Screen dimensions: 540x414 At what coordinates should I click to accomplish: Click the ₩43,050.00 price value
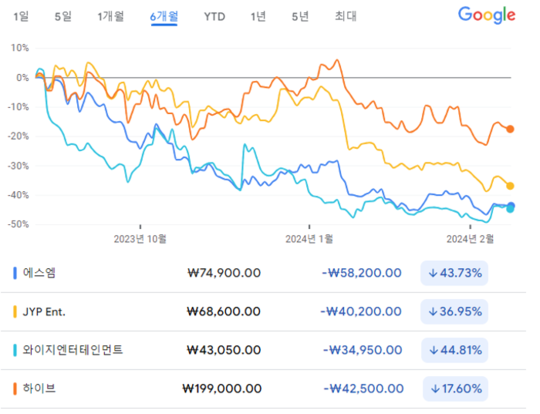coord(224,350)
